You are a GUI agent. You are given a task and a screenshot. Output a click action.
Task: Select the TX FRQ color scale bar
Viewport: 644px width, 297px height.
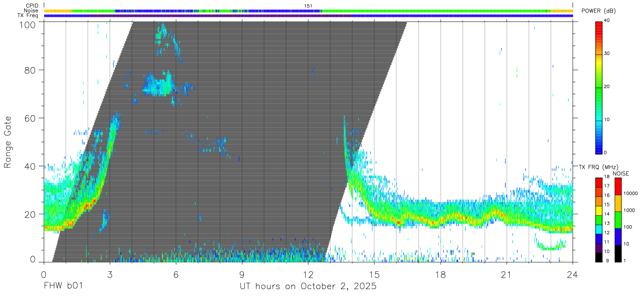point(598,219)
